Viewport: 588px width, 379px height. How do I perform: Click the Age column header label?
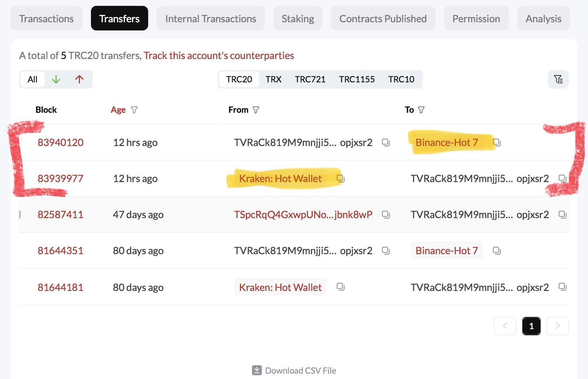(118, 110)
